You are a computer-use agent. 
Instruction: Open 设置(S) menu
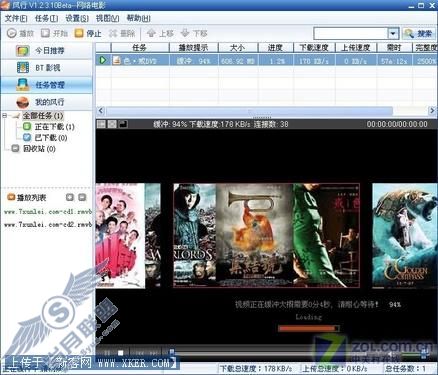pyautogui.click(x=77, y=18)
